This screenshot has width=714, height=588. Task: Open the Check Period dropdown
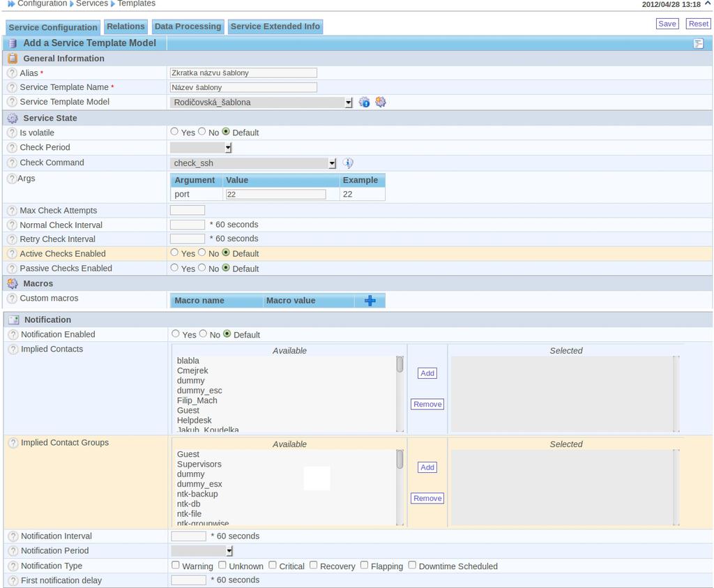[202, 148]
